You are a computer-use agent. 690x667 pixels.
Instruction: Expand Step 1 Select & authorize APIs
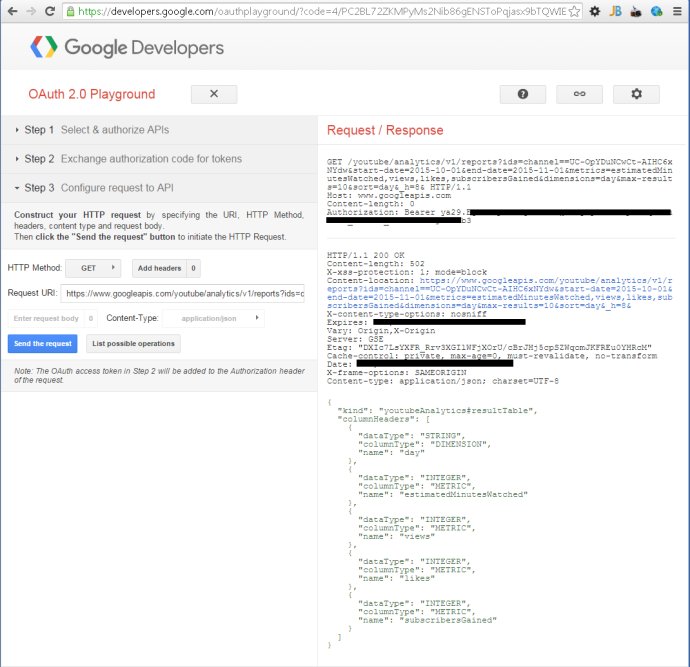(159, 130)
